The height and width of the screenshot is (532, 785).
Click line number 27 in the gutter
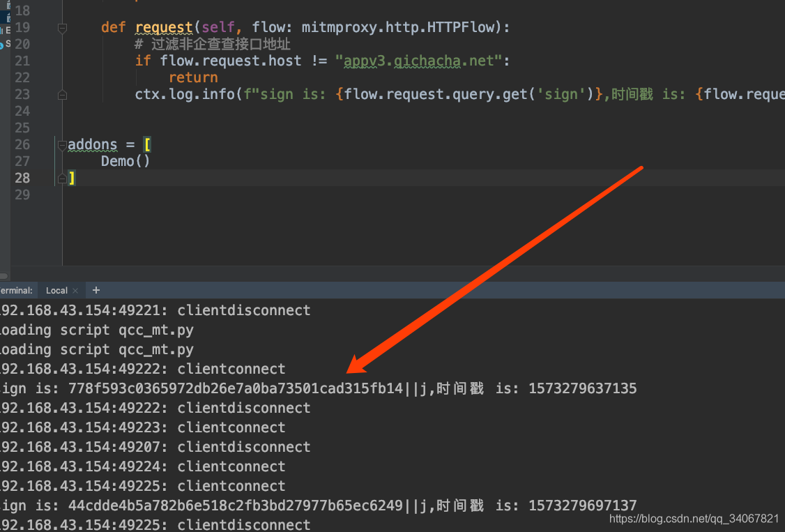pyautogui.click(x=22, y=161)
